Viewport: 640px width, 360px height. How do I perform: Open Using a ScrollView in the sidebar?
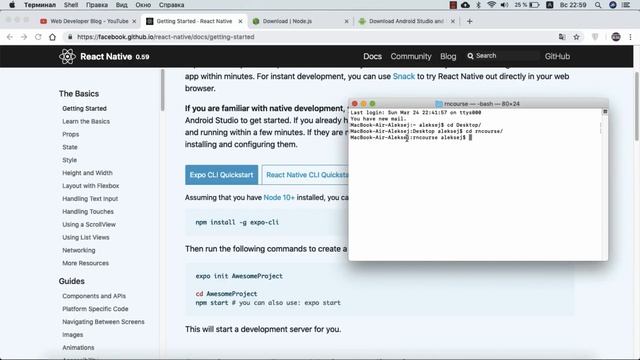(x=89, y=224)
